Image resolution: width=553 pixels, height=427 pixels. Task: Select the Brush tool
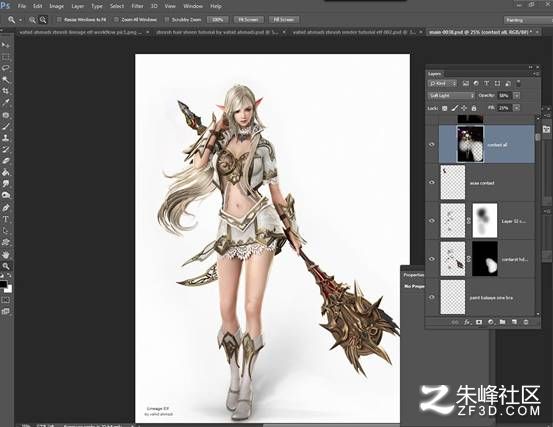(x=5, y=126)
